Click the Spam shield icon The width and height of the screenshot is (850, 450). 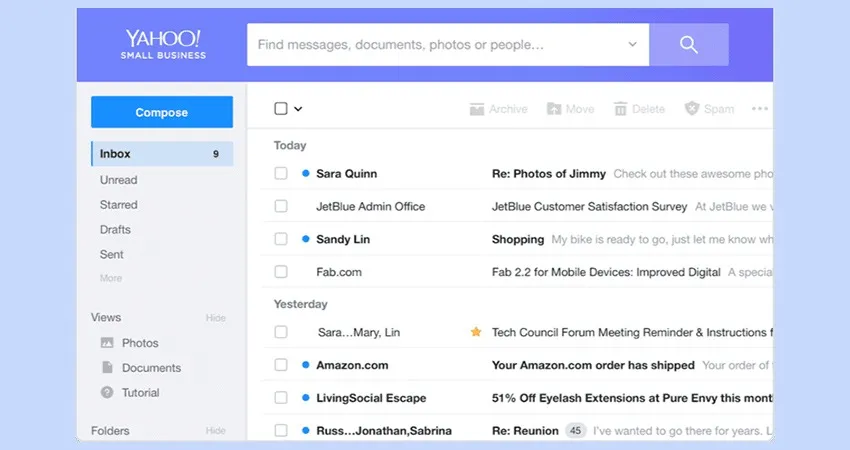692,108
